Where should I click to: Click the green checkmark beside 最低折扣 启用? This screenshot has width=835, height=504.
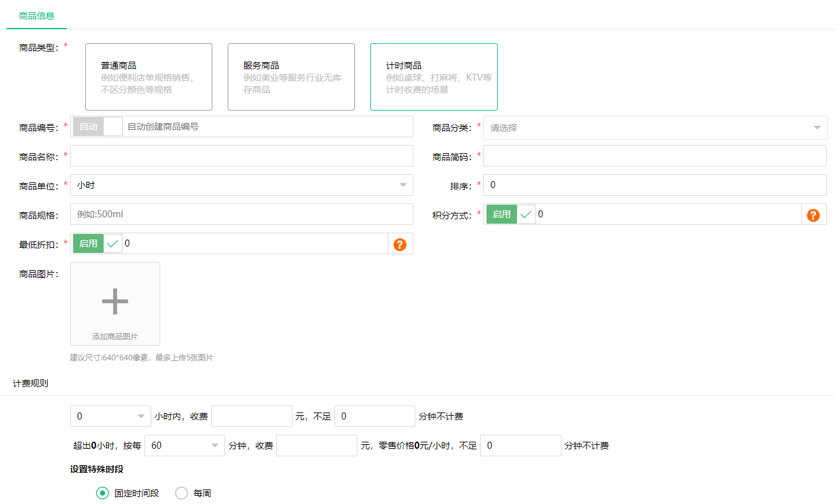click(111, 243)
